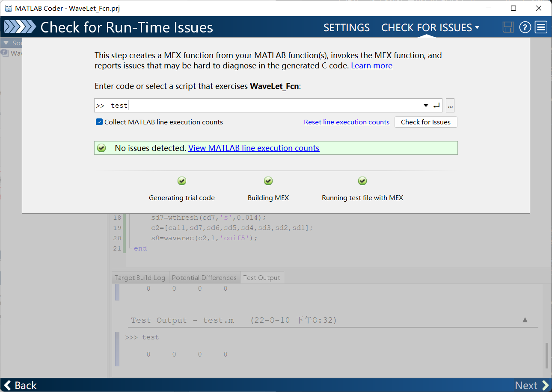Screen dimensions: 552x392
Task: Click the code line sd7=wthresh(cd7,'s',0.014)
Action: click(208, 218)
